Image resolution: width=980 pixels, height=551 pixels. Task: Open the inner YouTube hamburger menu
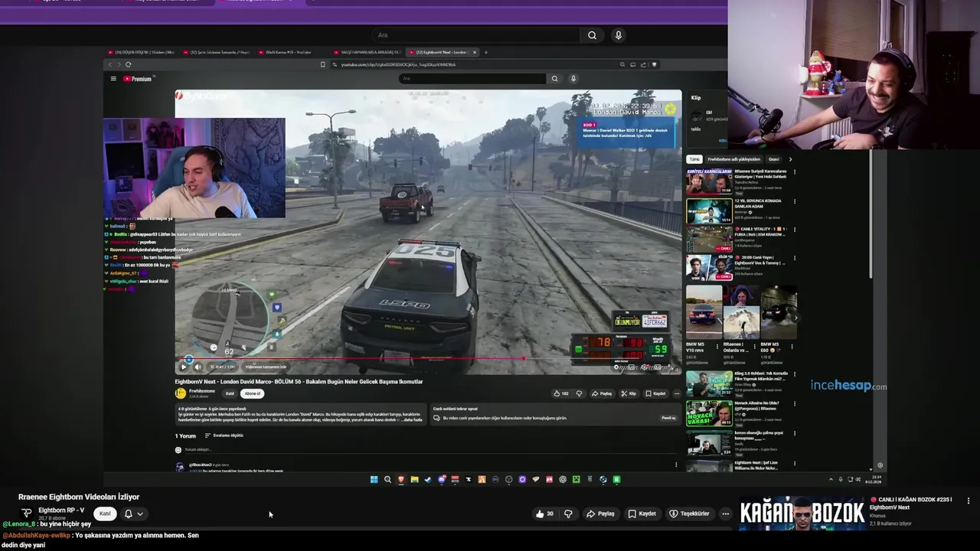pos(113,79)
